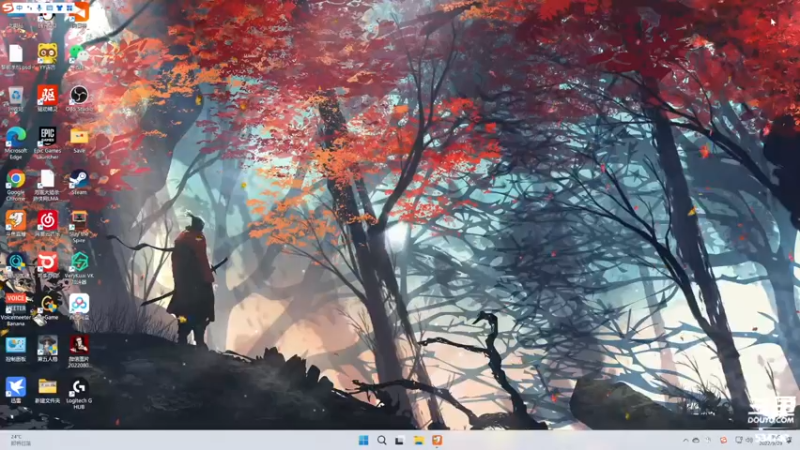
Task: Launch Logitech G HUB shortcut
Action: (79, 389)
